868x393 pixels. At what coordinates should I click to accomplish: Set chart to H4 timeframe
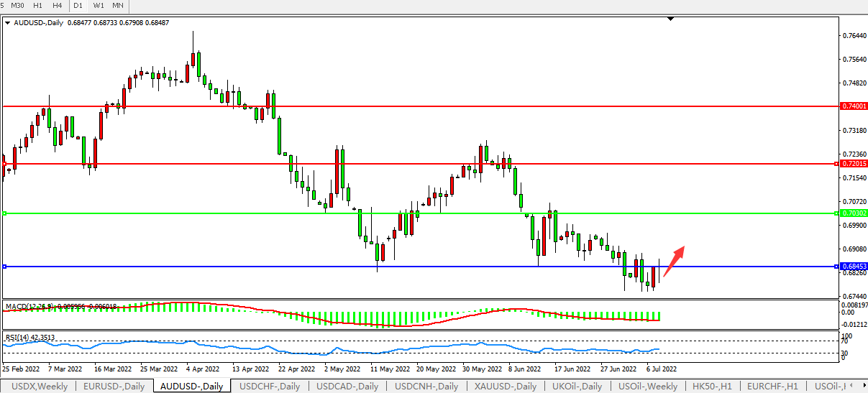tap(57, 6)
